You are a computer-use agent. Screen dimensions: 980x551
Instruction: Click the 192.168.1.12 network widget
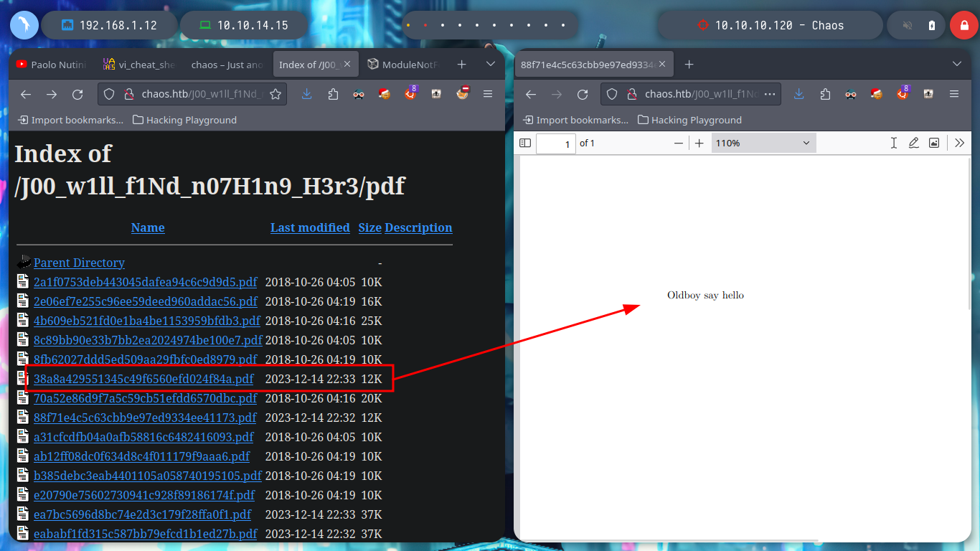tap(109, 25)
